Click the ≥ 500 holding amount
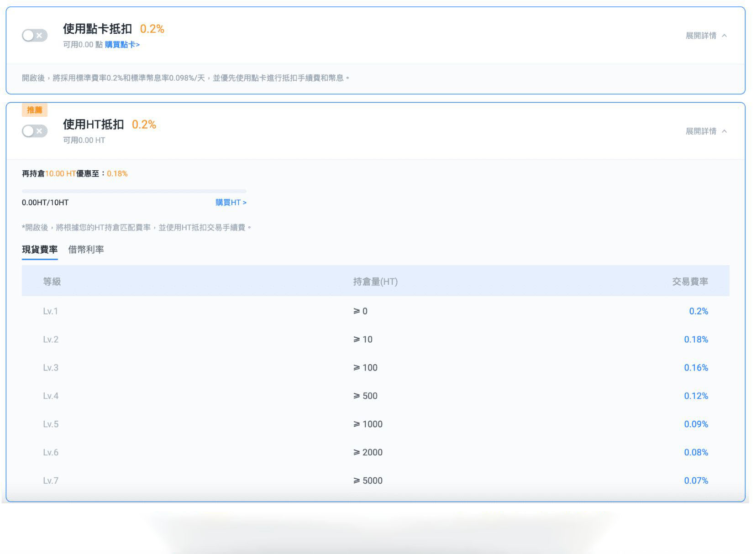Image resolution: width=756 pixels, height=554 pixels. click(x=365, y=396)
